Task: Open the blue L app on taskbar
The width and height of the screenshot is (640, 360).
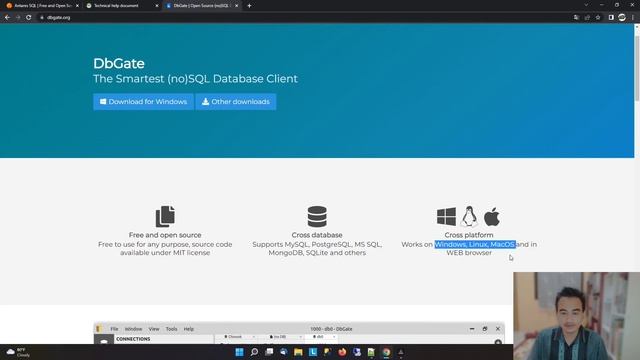Action: point(313,352)
